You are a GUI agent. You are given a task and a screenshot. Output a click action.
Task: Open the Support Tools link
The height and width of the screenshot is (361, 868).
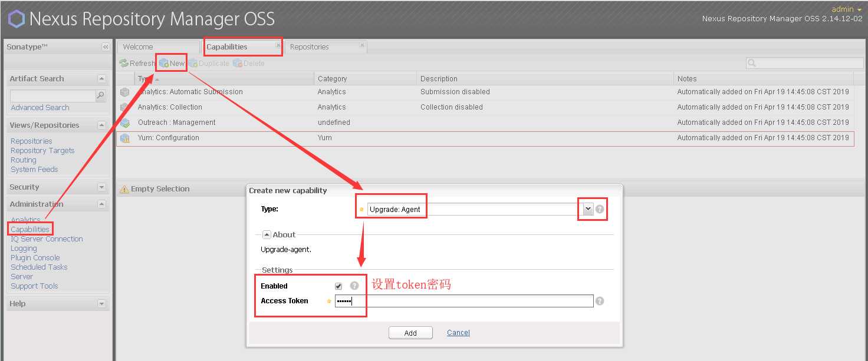pos(34,286)
